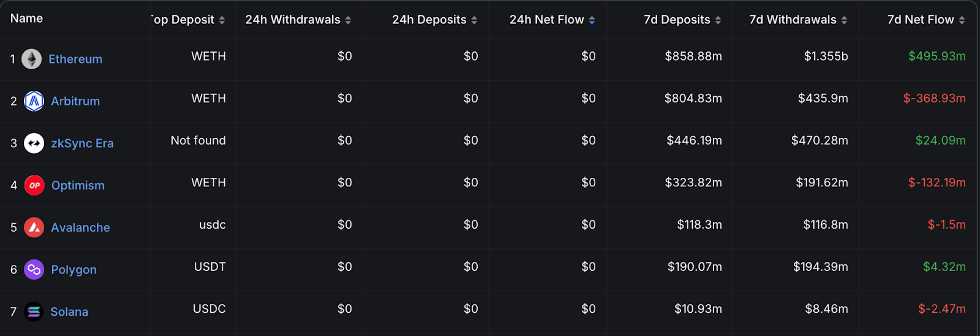This screenshot has height=336, width=980.
Task: Sort table by 24h Withdrawals column
Action: click(348, 20)
